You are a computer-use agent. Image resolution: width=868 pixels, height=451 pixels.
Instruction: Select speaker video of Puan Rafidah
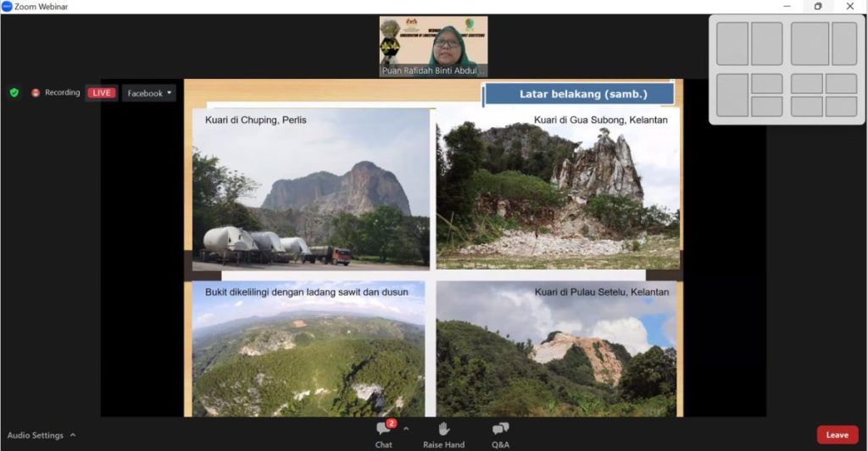click(433, 47)
